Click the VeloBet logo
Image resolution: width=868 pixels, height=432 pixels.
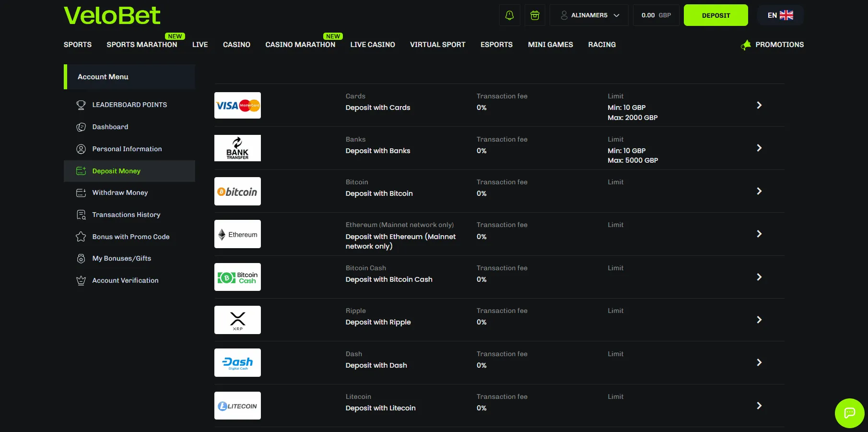(112, 16)
